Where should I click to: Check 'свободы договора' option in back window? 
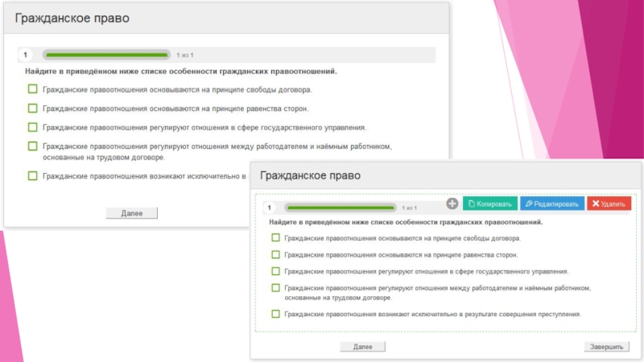(x=32, y=89)
